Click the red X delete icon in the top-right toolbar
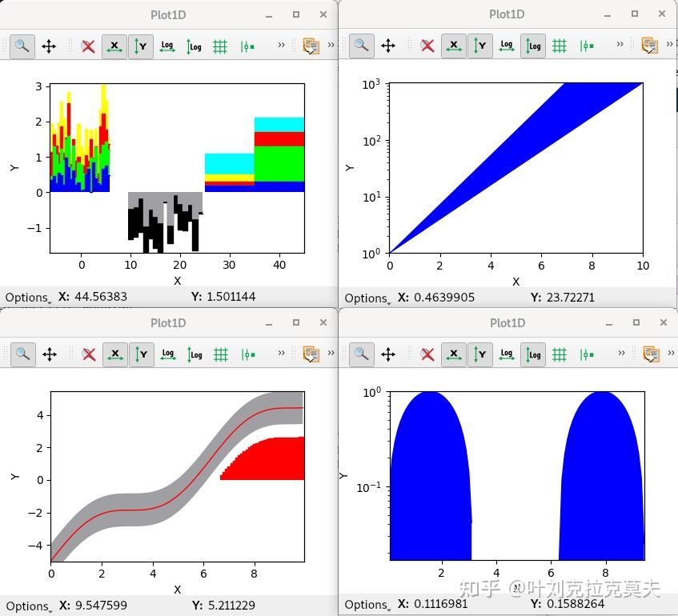 427,46
